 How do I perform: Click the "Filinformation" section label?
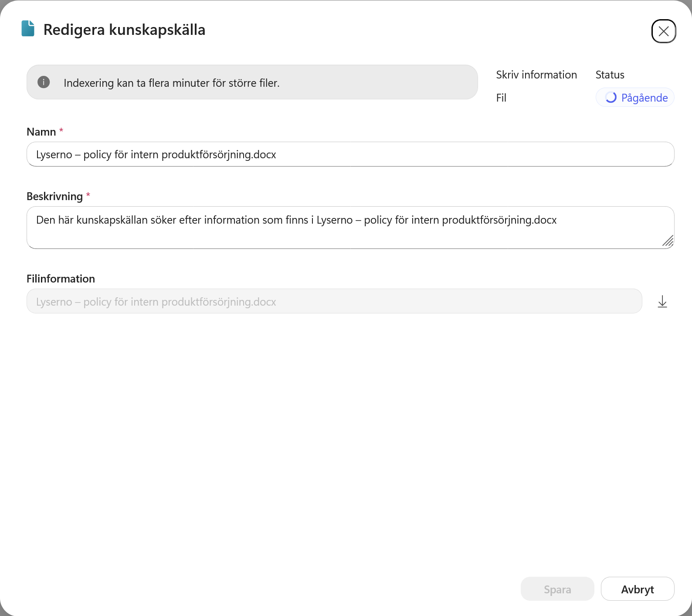click(x=61, y=279)
